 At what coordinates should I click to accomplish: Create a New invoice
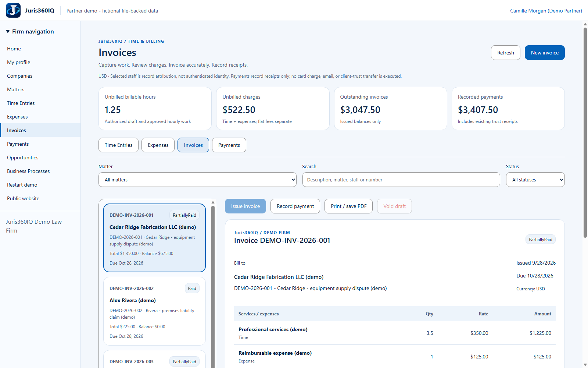[x=545, y=53]
